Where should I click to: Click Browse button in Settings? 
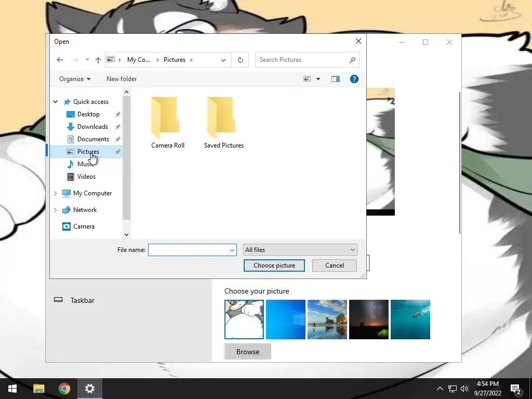(x=248, y=352)
